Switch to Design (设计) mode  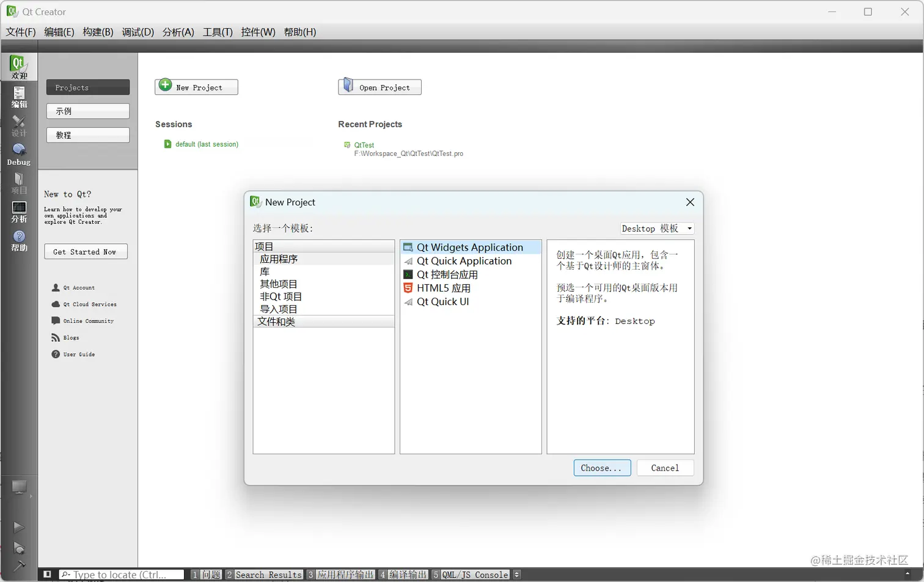click(x=19, y=126)
